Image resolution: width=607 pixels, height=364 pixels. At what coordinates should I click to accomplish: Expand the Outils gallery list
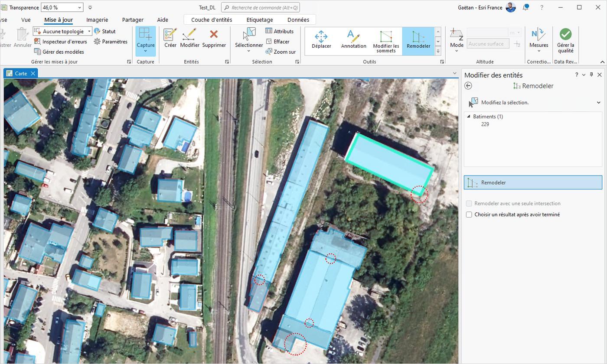coord(438,51)
